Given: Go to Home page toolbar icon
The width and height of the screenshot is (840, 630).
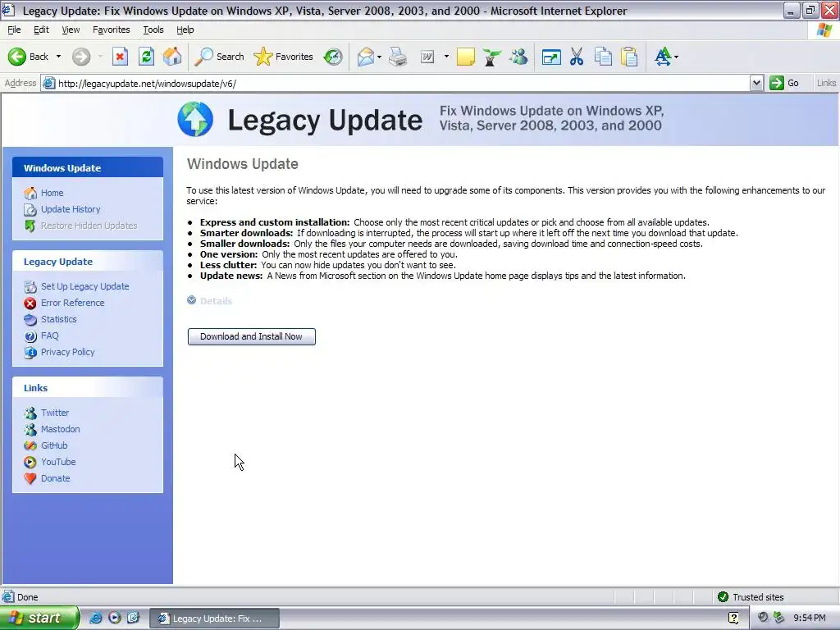Looking at the screenshot, I should [x=172, y=57].
